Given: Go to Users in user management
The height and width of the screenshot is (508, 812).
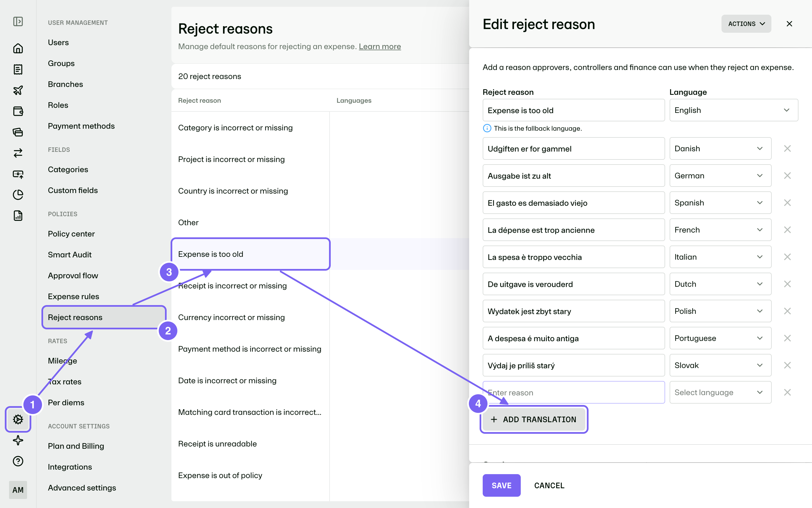Looking at the screenshot, I should pyautogui.click(x=58, y=42).
